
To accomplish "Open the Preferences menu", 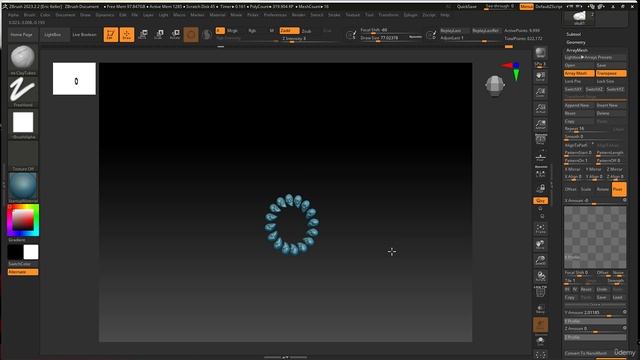I will click(x=275, y=15).
